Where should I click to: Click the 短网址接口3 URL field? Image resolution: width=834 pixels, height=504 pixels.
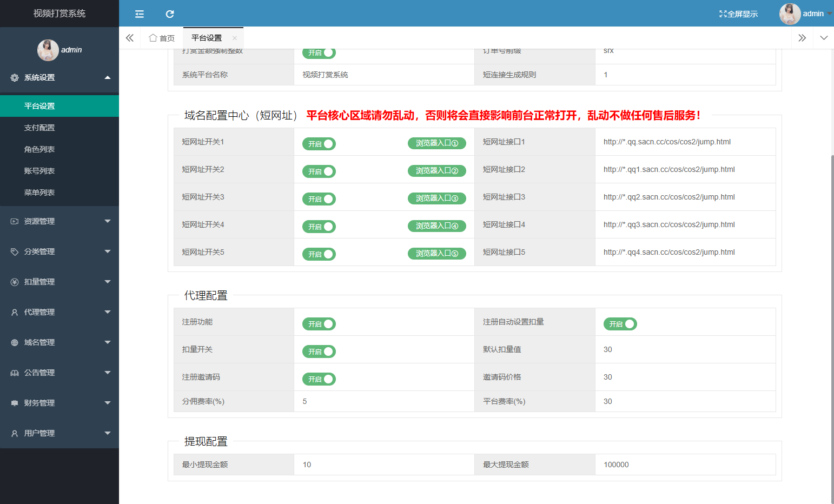point(685,197)
